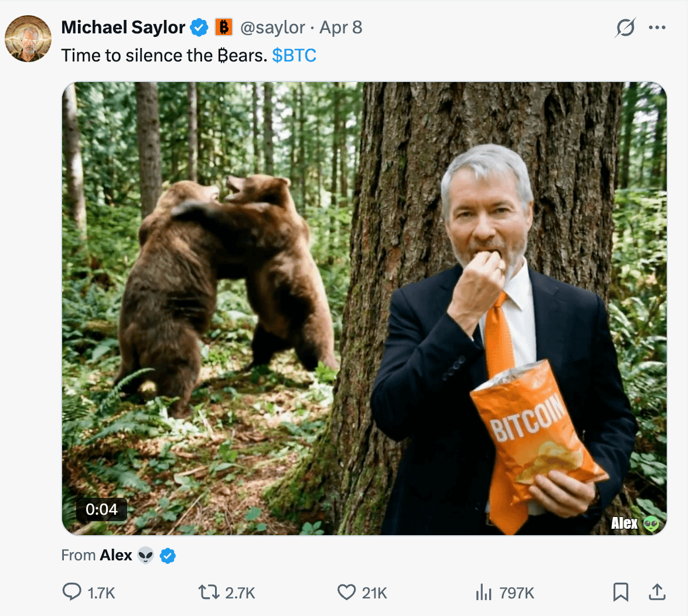Like the post with the heart icon

point(346,592)
